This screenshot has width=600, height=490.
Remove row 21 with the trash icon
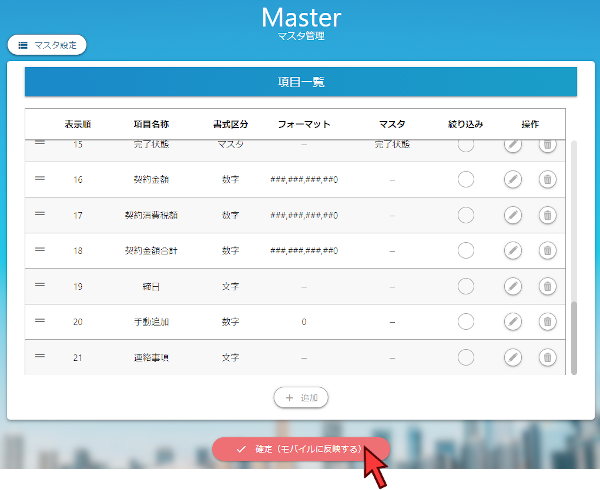click(x=547, y=357)
